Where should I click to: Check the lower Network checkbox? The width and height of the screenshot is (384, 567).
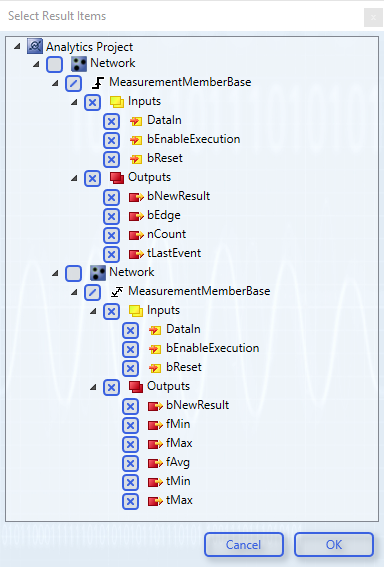point(73,273)
